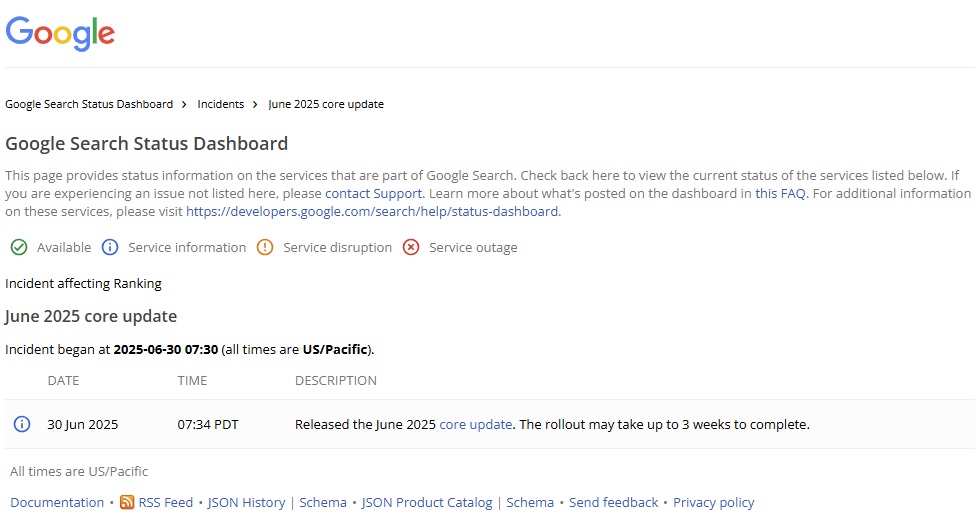Click info icon beside 30 Jun 2025
The height and width of the screenshot is (518, 975).
(21, 424)
